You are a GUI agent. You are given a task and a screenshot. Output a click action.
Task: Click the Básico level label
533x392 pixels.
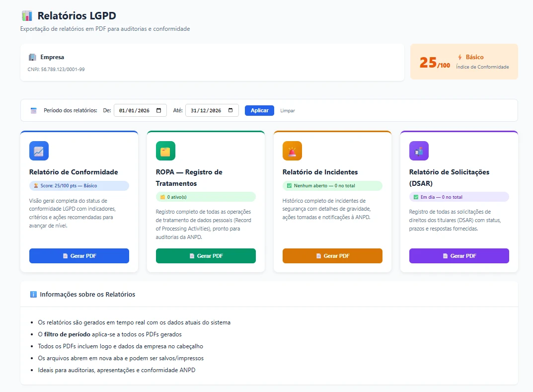(x=474, y=57)
